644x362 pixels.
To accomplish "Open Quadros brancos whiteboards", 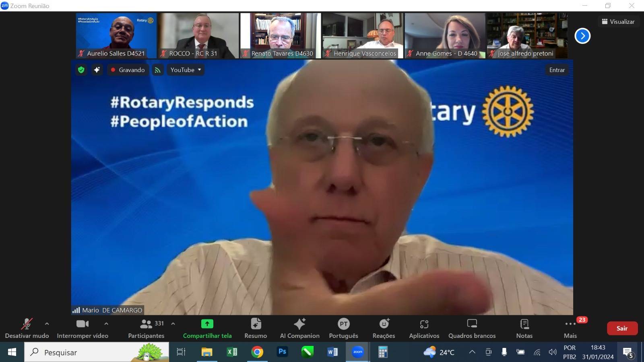I will [472, 328].
